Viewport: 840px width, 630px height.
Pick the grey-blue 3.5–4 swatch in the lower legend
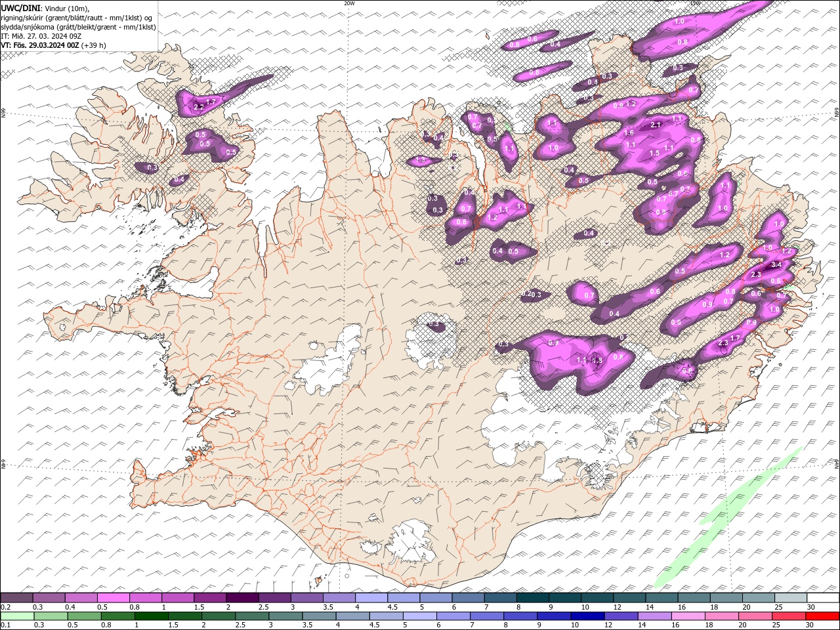[318, 616]
